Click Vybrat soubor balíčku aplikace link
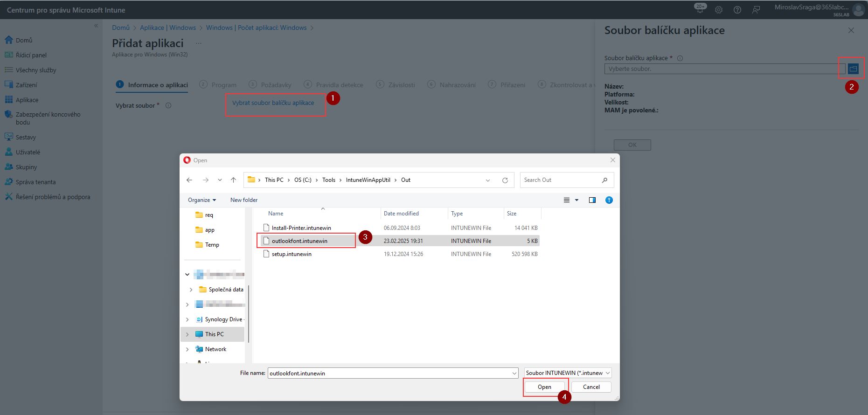The height and width of the screenshot is (415, 868). pyautogui.click(x=273, y=103)
